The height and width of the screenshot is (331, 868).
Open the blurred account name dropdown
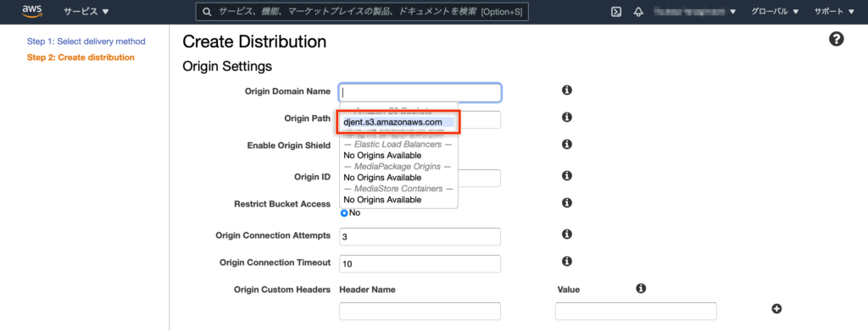[x=695, y=12]
